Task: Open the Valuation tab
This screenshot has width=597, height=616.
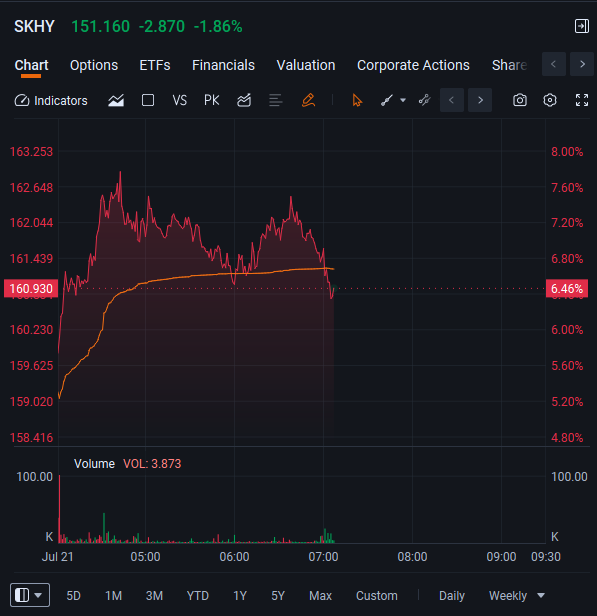Action: click(306, 65)
